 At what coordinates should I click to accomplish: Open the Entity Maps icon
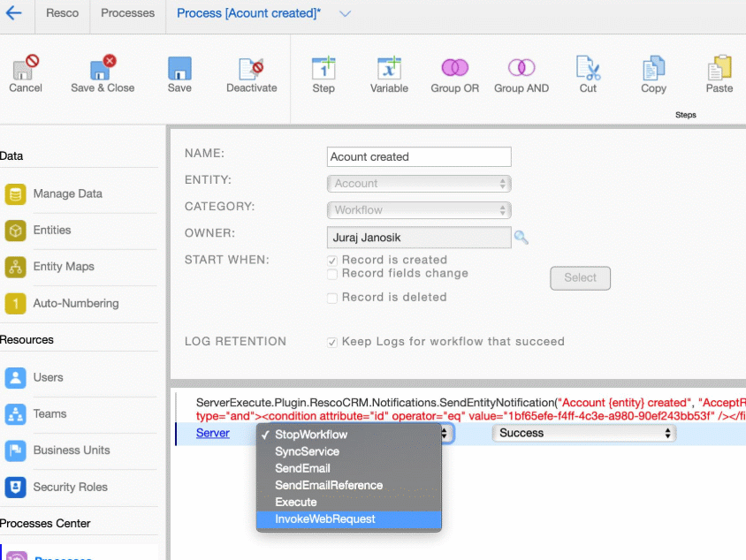(15, 267)
